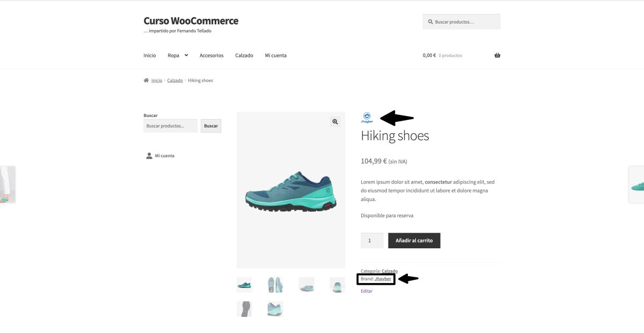Click the Editar link below the brand
644x333 pixels.
pos(366,291)
